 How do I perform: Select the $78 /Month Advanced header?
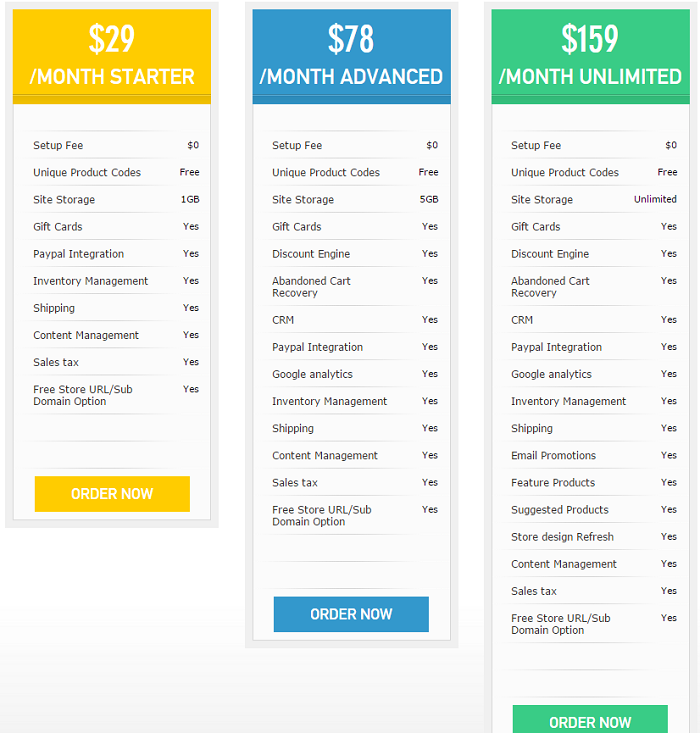click(x=351, y=54)
